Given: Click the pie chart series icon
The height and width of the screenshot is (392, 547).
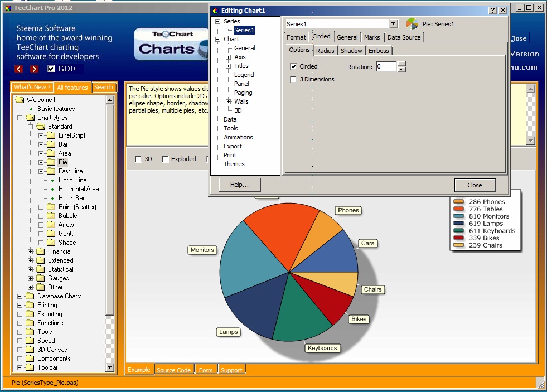Looking at the screenshot, I should coord(412,24).
